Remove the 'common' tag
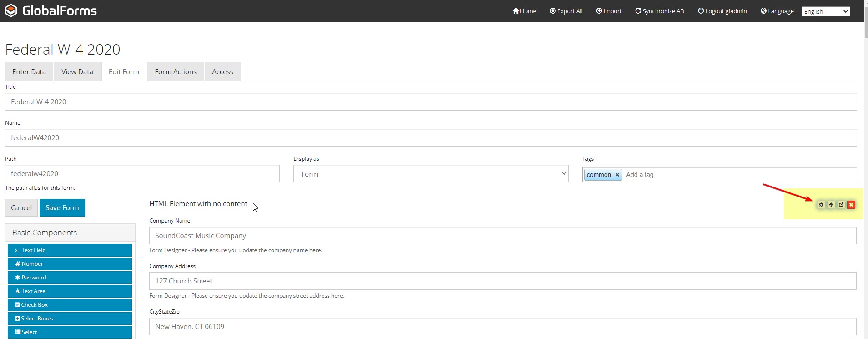Image resolution: width=868 pixels, height=339 pixels. coord(617,175)
